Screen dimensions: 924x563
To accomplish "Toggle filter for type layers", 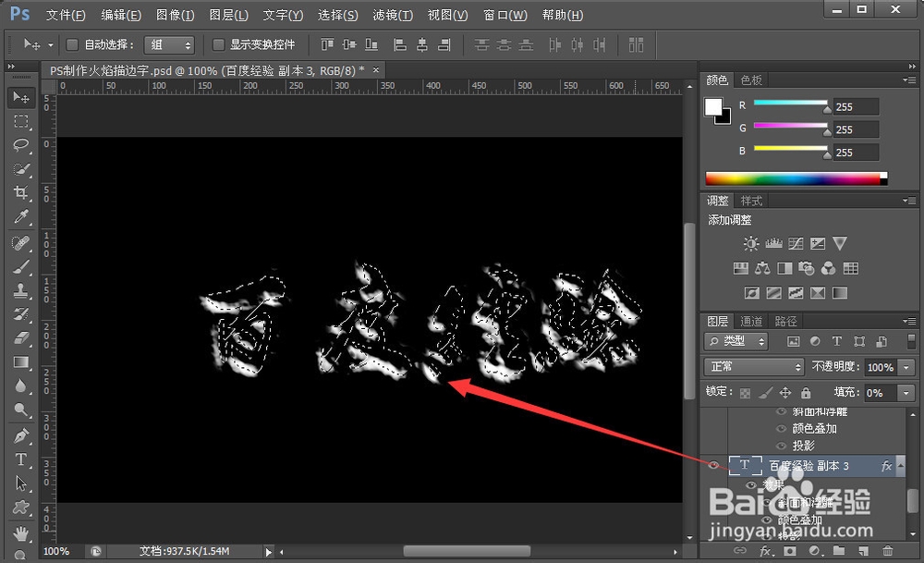I will pos(837,341).
